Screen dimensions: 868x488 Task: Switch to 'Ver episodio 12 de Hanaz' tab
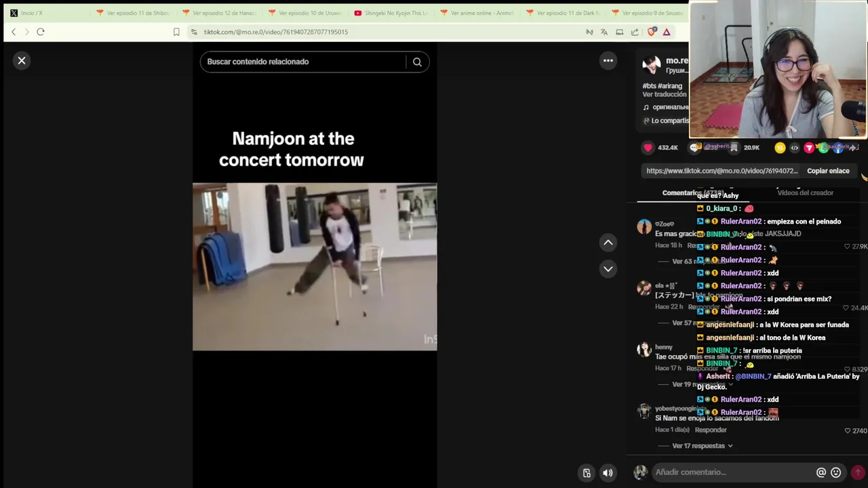point(218,13)
